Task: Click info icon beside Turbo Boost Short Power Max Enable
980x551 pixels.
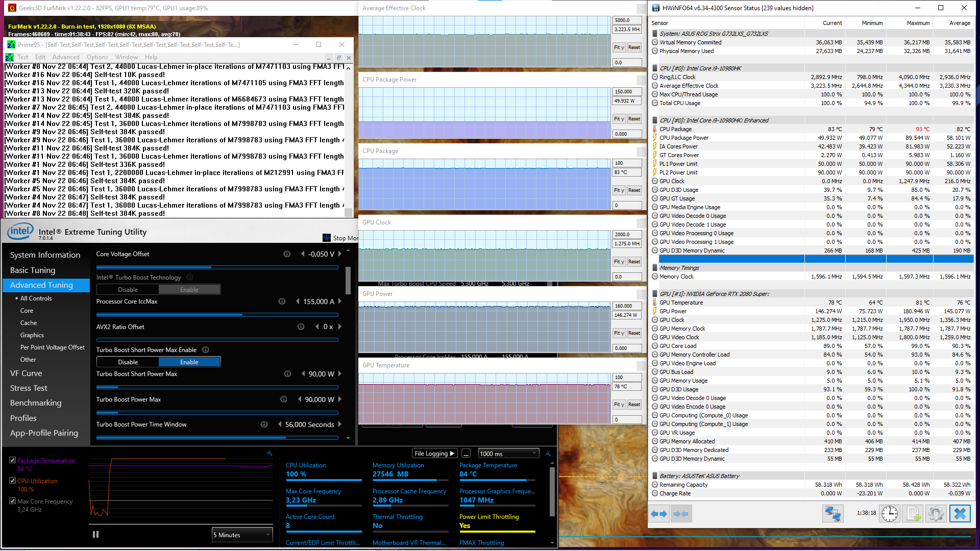Action: 206,350
